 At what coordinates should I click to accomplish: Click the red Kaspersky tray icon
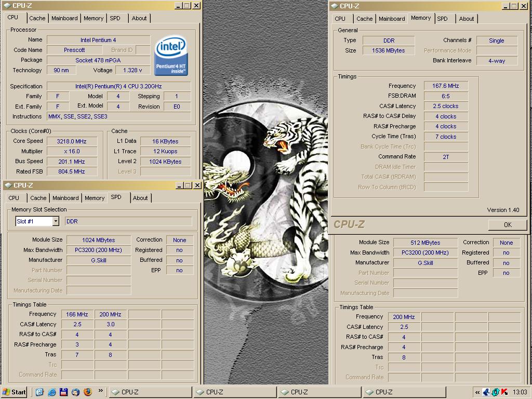click(504, 392)
